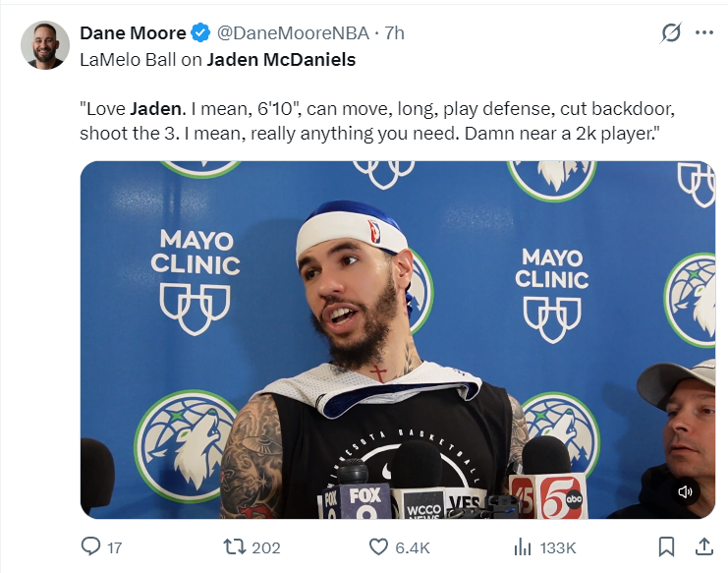View post analytics bar chart icon
The height and width of the screenshot is (573, 728).
pyautogui.click(x=523, y=547)
